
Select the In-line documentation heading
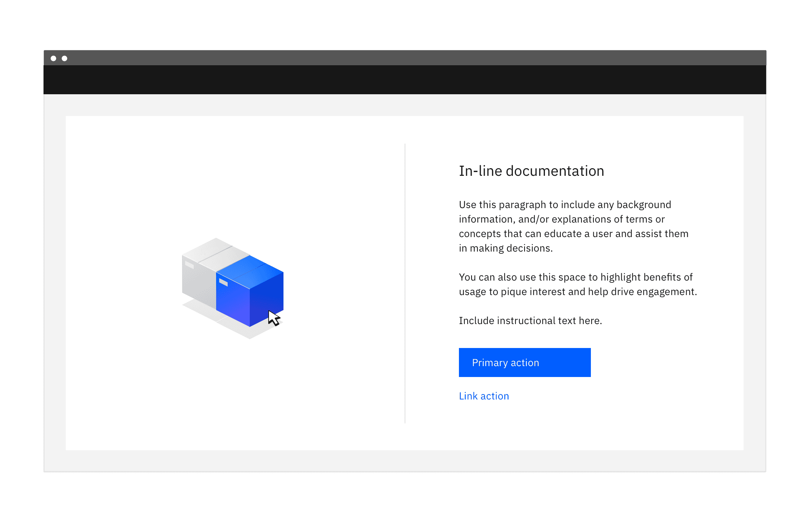click(531, 171)
